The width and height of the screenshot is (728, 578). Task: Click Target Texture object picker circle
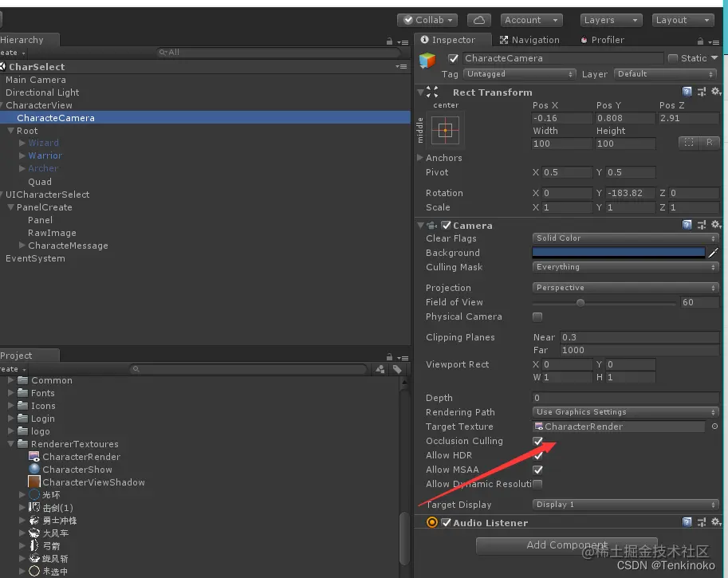pos(714,427)
